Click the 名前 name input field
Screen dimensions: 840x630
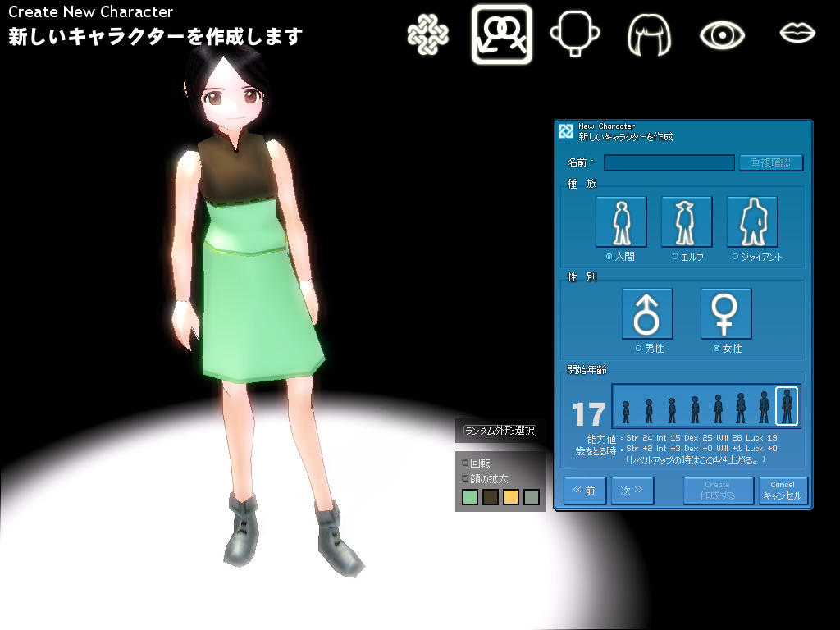(669, 162)
